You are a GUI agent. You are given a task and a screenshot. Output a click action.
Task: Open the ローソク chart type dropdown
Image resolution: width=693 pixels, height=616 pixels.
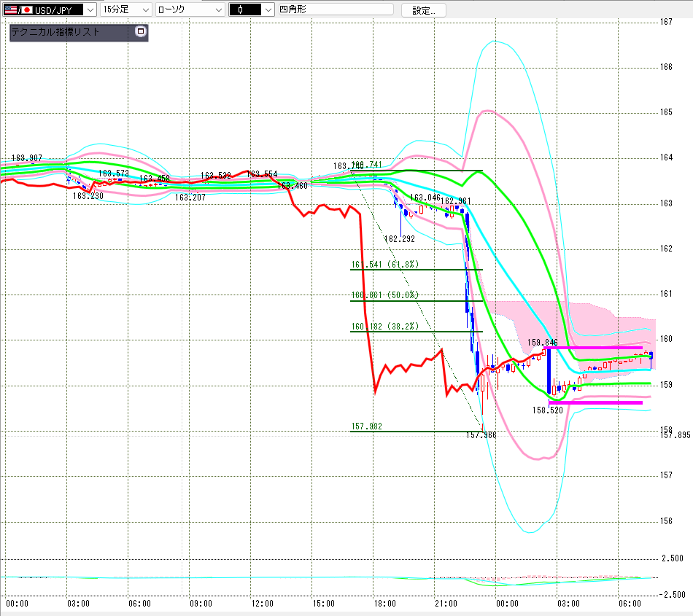[x=190, y=9]
